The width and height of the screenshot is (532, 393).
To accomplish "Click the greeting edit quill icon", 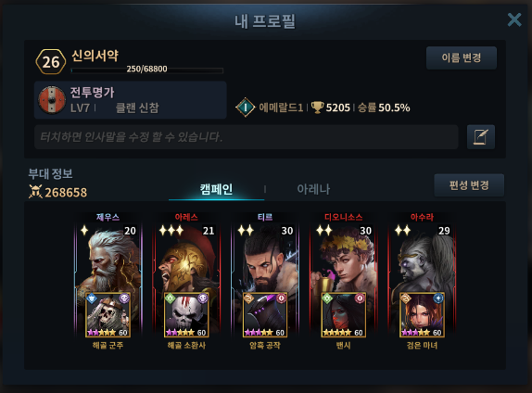I will click(481, 137).
